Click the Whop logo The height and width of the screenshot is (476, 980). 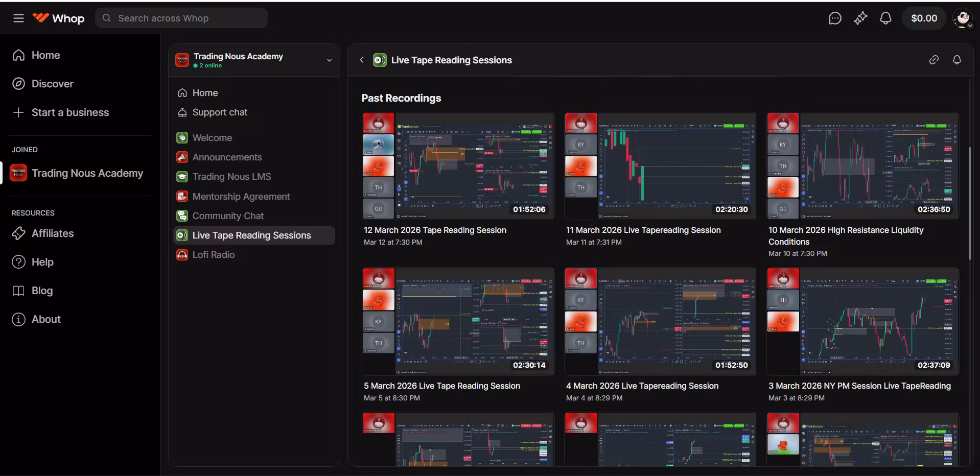tap(59, 18)
